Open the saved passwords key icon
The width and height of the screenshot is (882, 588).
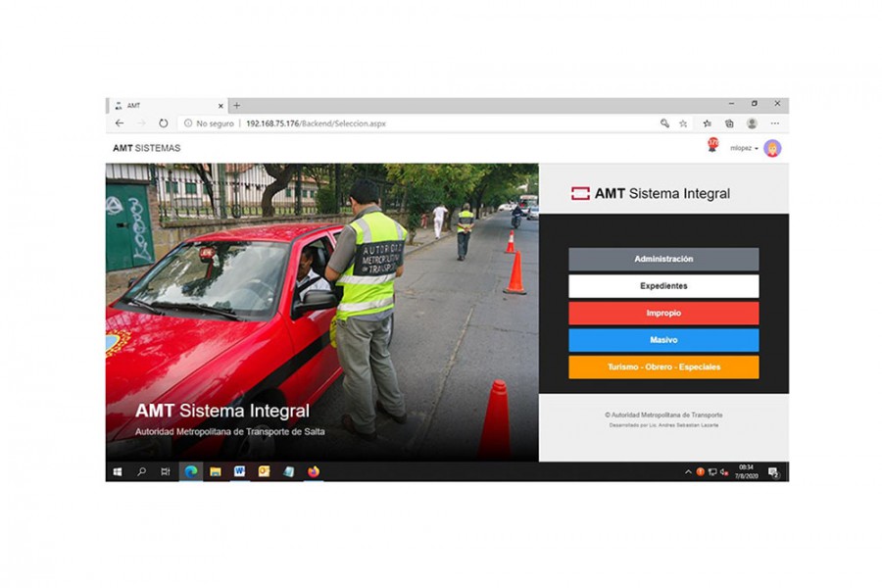pyautogui.click(x=664, y=123)
